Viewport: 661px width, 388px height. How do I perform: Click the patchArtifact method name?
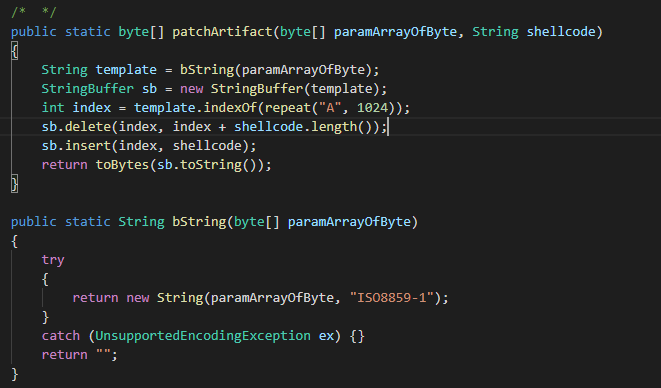[222, 32]
